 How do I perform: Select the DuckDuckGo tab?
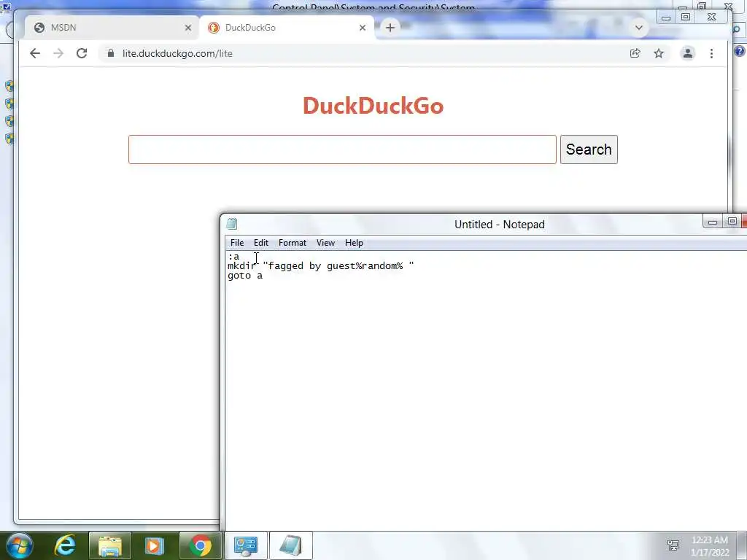286,28
